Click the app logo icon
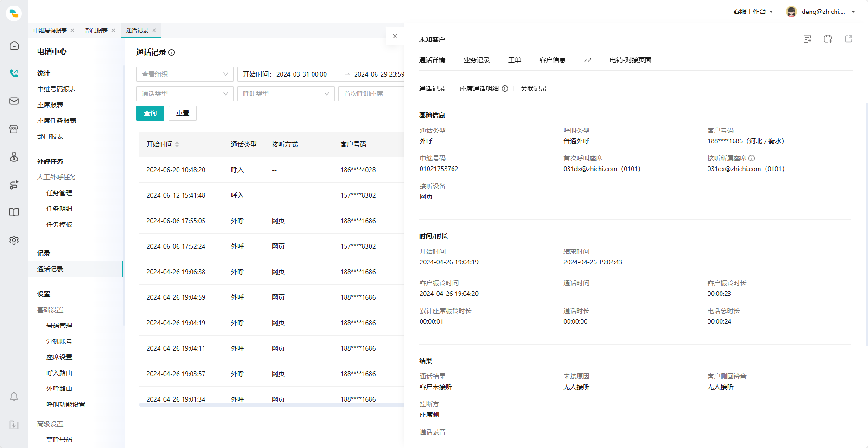 tap(14, 13)
